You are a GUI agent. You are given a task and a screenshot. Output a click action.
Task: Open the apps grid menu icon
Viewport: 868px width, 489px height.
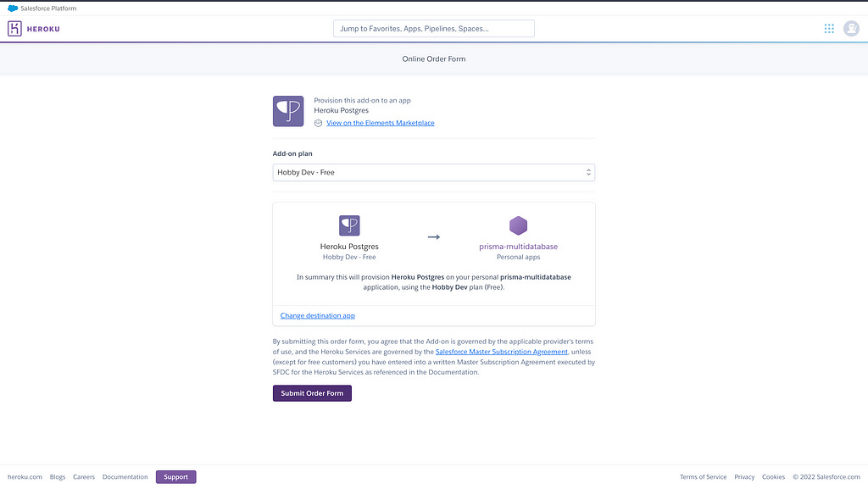pyautogui.click(x=829, y=29)
